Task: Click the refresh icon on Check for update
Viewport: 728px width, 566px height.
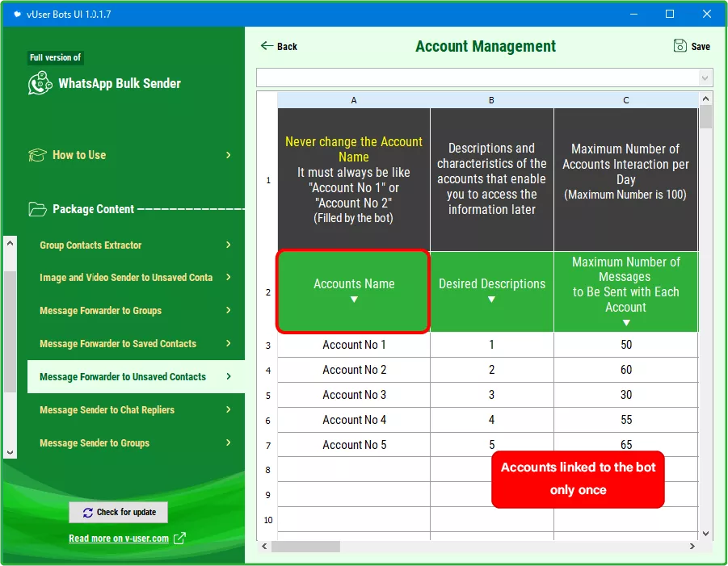Action: (88, 512)
